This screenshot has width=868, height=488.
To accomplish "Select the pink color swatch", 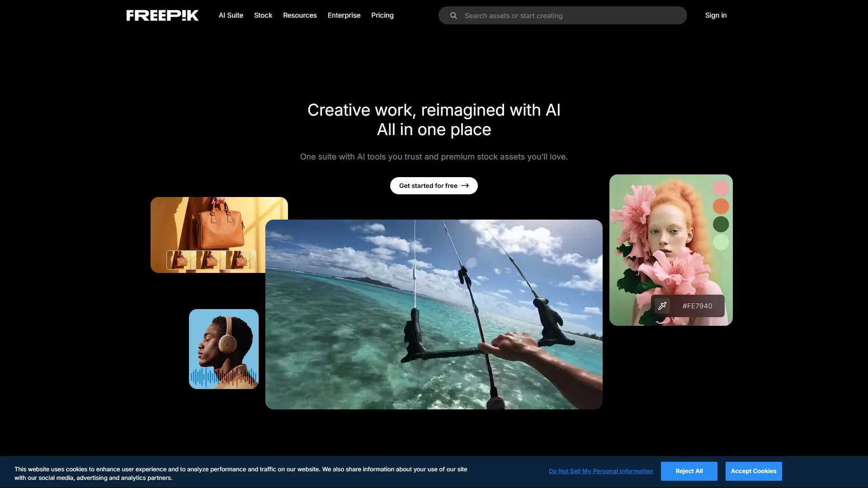I will coord(720,188).
